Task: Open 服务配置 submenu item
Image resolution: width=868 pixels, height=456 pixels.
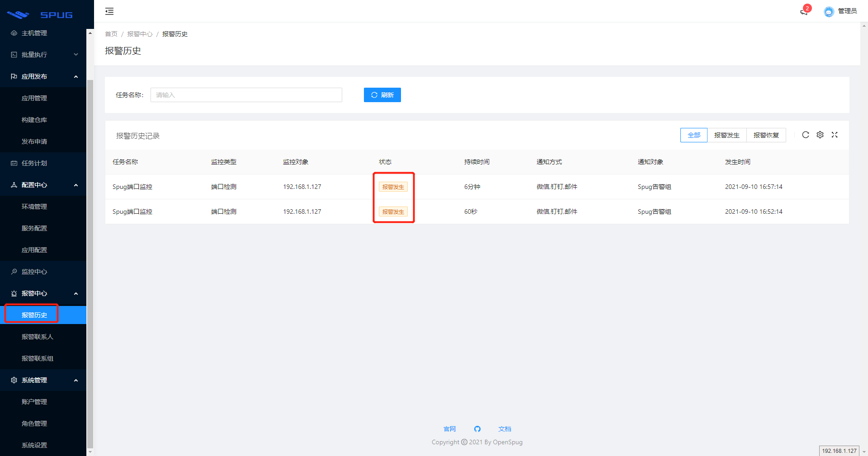Action: pos(43,228)
